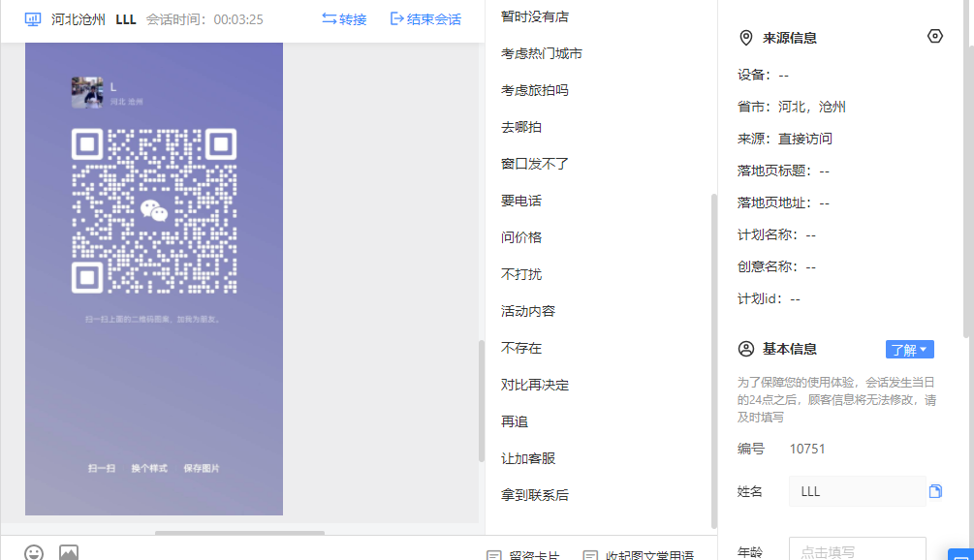This screenshot has width=974, height=560.
Task: Click the hexagon settings icon beside 来源信息
Action: [935, 37]
